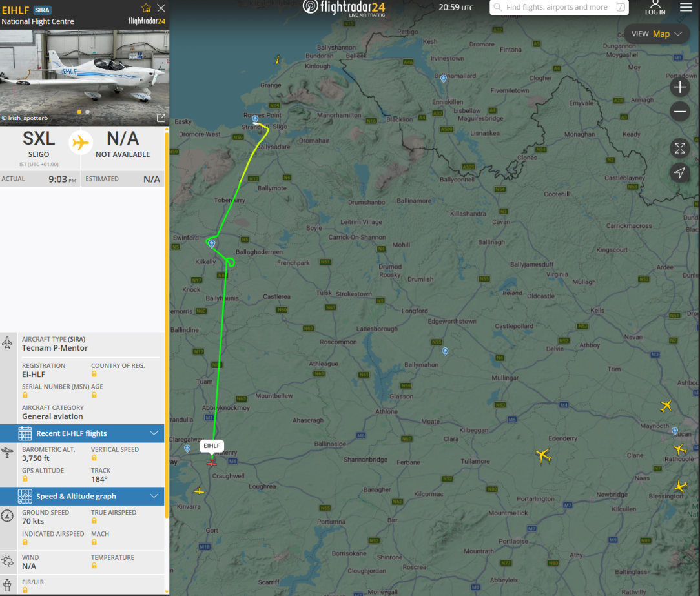Click the airport pin near Ballymahon
This screenshot has height=596, width=700.
point(445,351)
